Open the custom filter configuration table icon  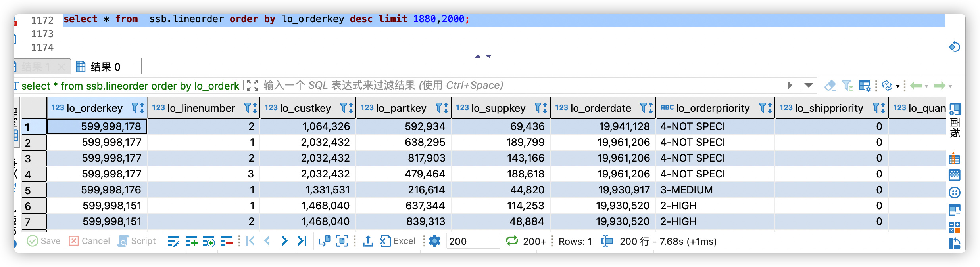click(864, 86)
